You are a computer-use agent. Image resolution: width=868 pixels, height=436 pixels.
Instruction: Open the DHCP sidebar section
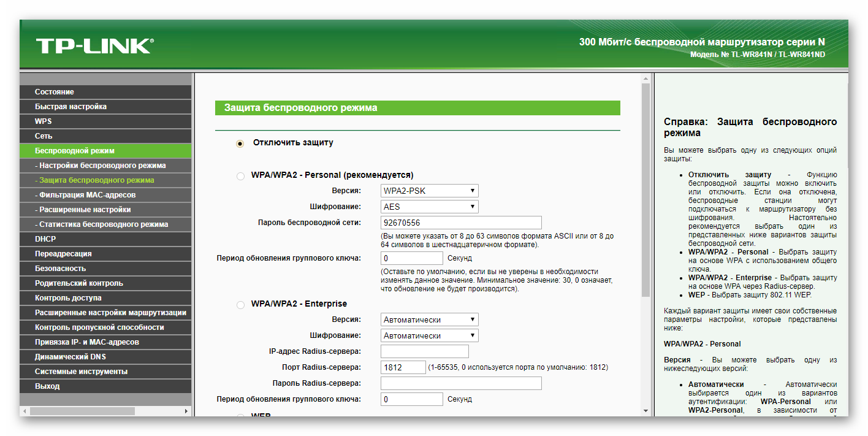pyautogui.click(x=45, y=239)
